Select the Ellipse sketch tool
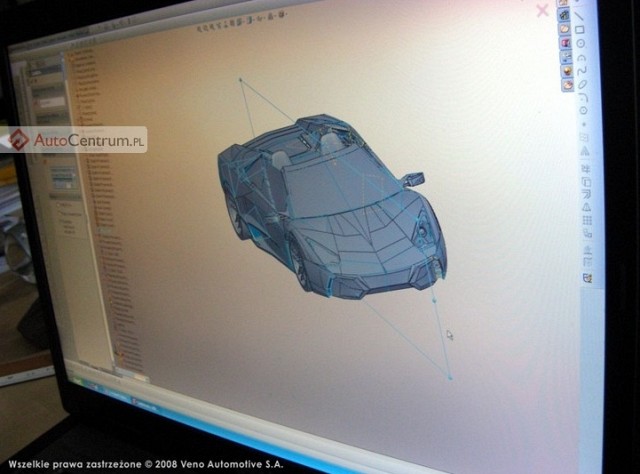This screenshot has width=640, height=474. coord(582,84)
